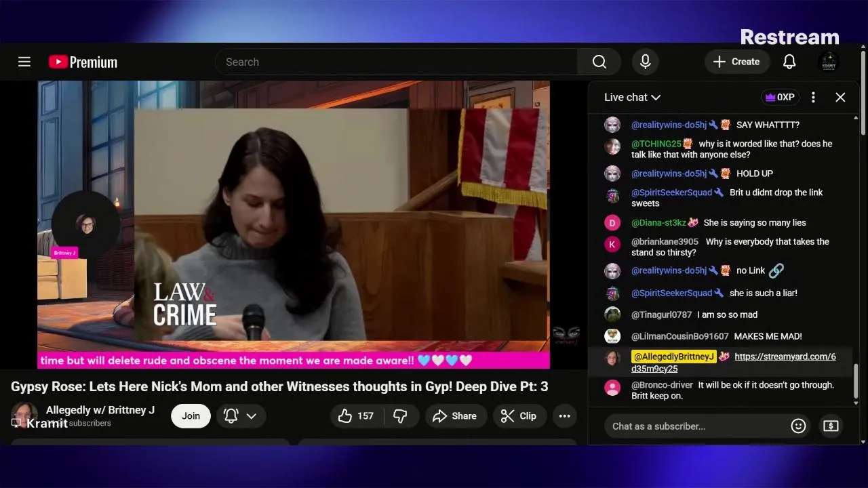This screenshot has height=488, width=868.
Task: Open Allegedly w/ Brittney J channel name
Action: coord(100,410)
